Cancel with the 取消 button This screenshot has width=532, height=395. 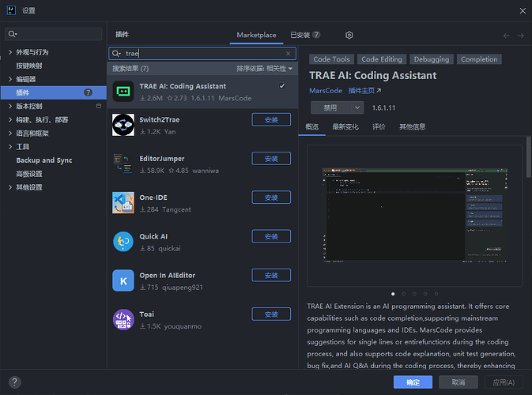(x=458, y=382)
